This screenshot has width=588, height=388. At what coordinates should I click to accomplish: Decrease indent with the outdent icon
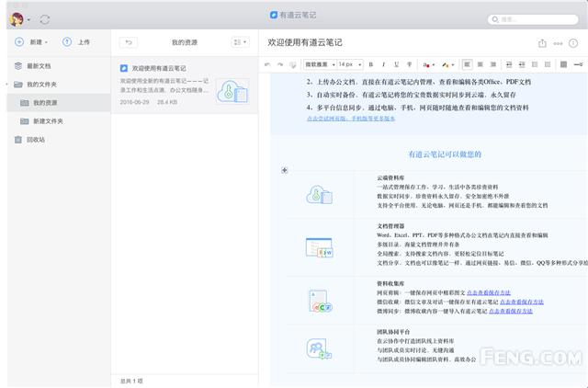(x=509, y=64)
